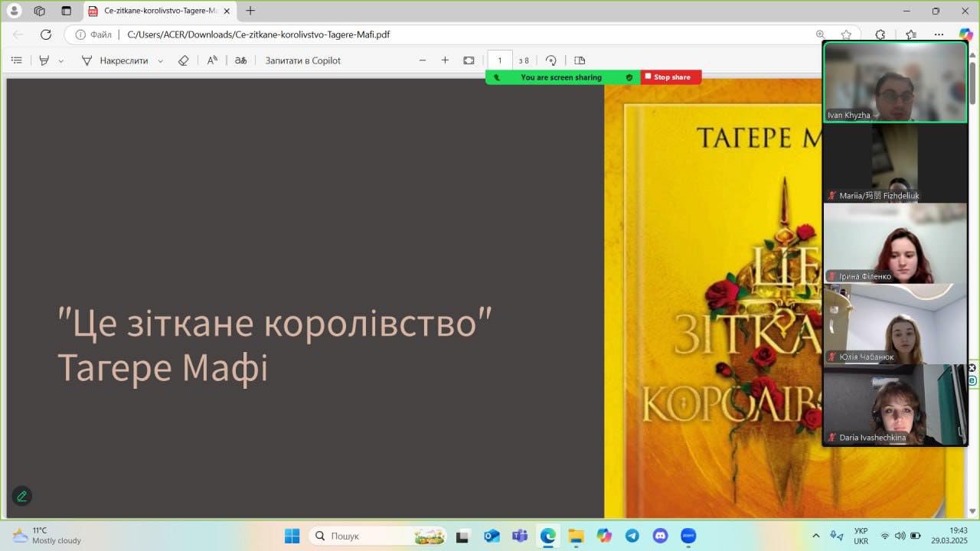980x551 pixels.
Task: Select Ірина Філенко video tile
Action: pos(895,243)
